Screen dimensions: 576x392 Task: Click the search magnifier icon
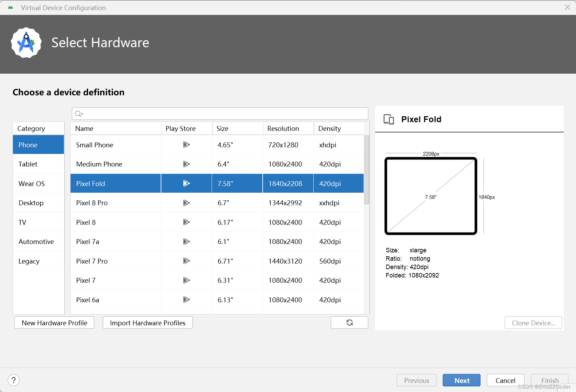79,113
